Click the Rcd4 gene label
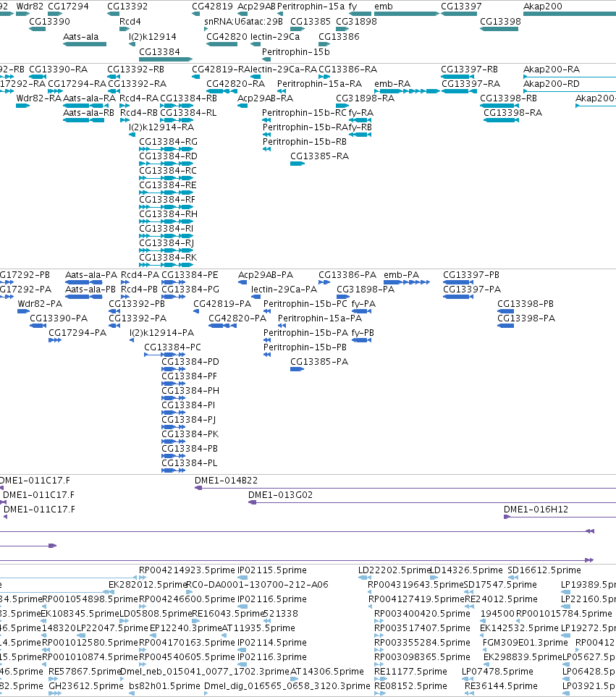 click(130, 21)
